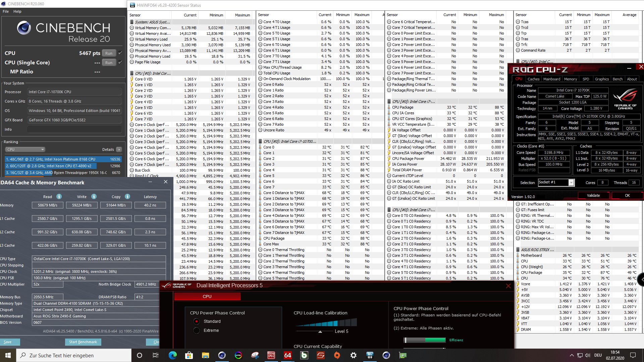The width and height of the screenshot is (644, 362).
Task: Launch Microsoft Edge from the taskbar
Action: [172, 355]
